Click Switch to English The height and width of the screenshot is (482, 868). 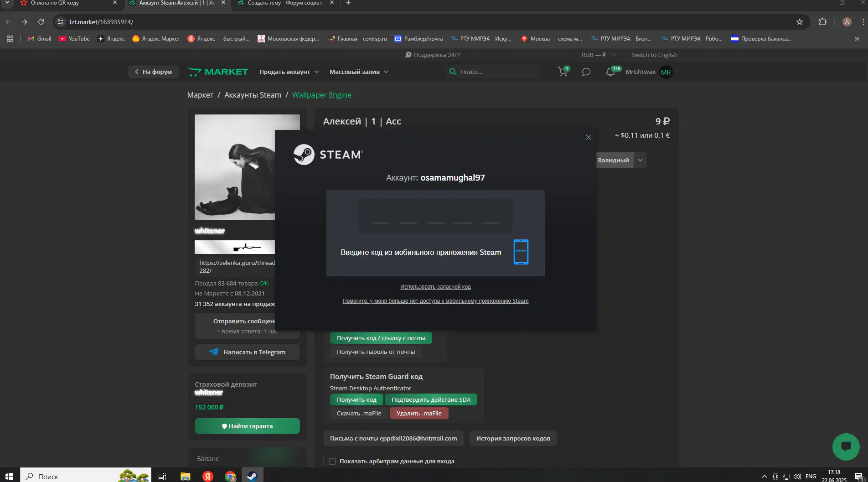654,55
